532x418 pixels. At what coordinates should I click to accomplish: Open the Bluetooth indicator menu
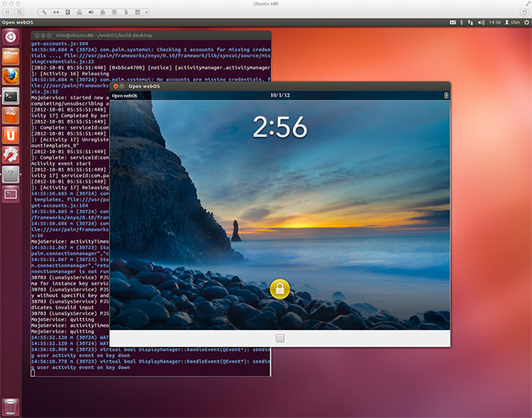tap(462, 23)
